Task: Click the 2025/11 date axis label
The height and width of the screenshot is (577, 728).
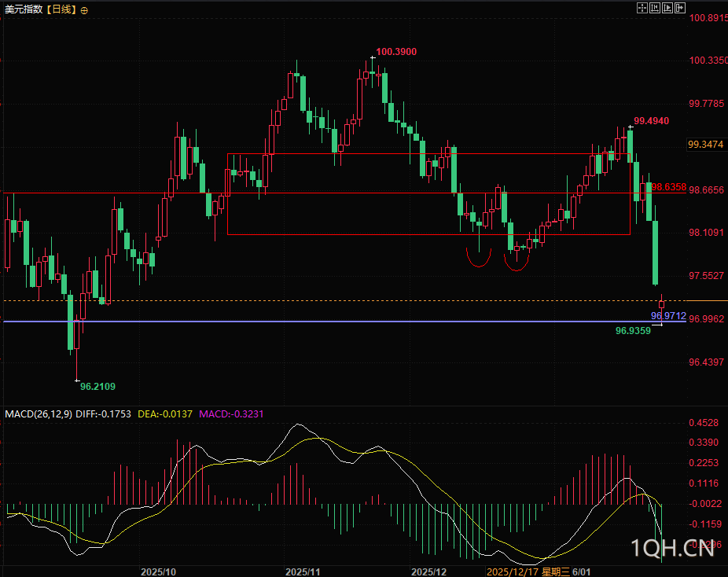Action: 303,572
